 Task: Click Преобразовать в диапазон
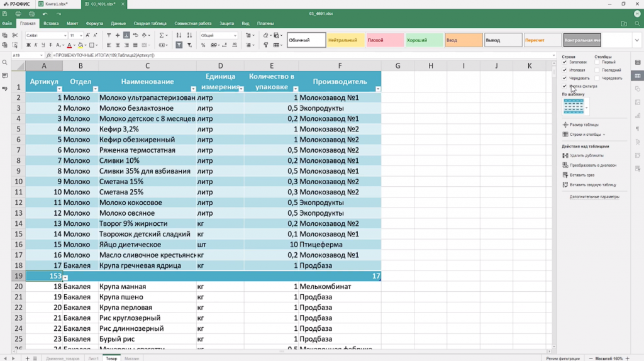pos(589,165)
